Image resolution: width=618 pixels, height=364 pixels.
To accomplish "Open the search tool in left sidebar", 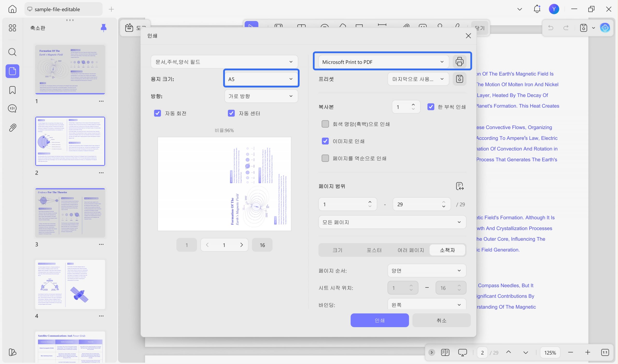I will pos(12,52).
